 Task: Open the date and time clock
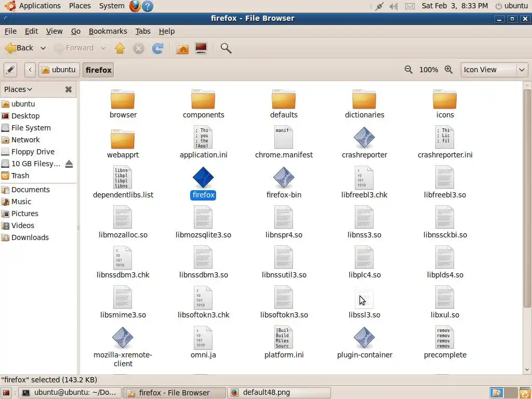point(455,6)
